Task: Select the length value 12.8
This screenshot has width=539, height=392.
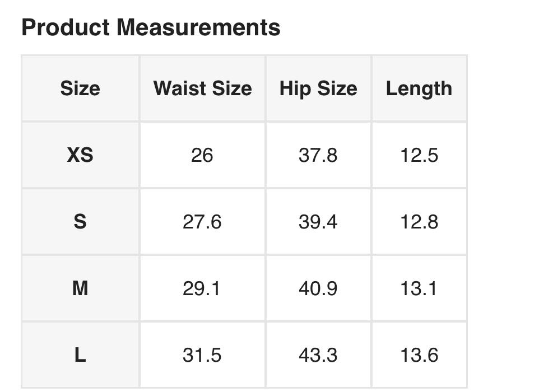Action: (x=419, y=222)
